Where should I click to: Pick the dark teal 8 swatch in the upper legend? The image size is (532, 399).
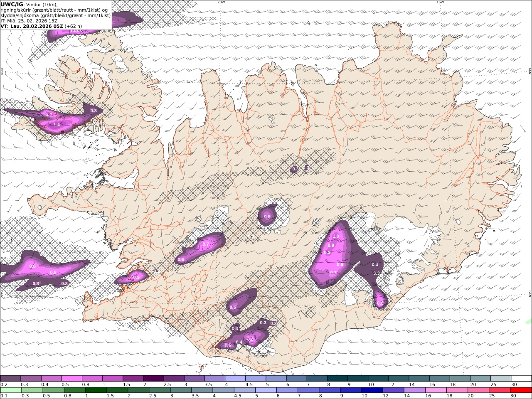[x=337, y=379]
